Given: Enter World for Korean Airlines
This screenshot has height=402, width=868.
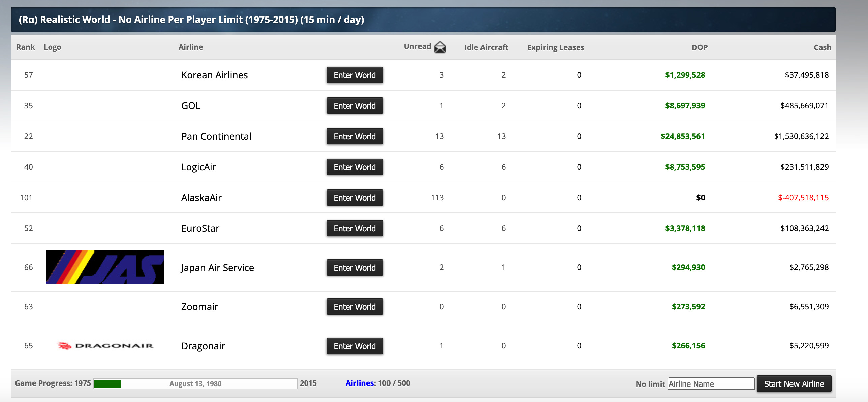Looking at the screenshot, I should coord(355,75).
